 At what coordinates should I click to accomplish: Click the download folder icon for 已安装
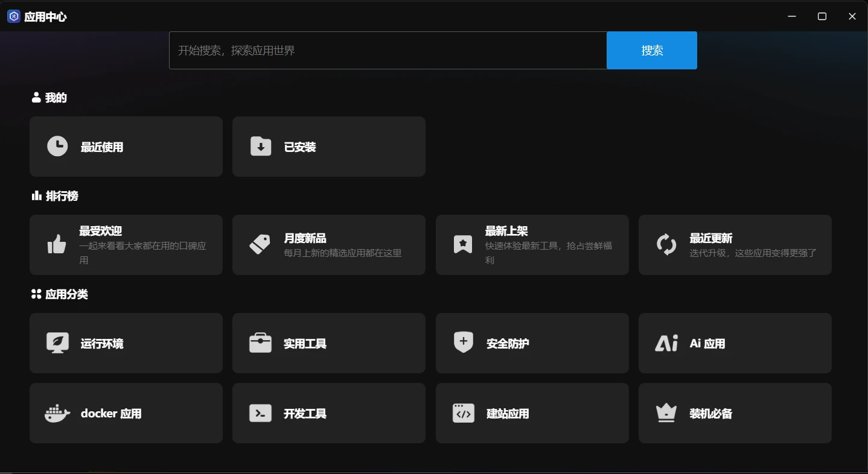coord(261,147)
